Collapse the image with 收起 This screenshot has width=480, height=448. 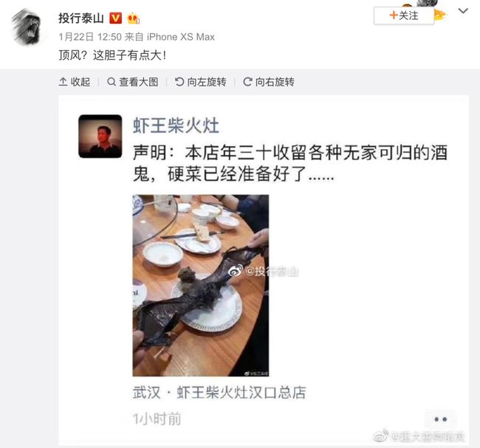[x=75, y=82]
